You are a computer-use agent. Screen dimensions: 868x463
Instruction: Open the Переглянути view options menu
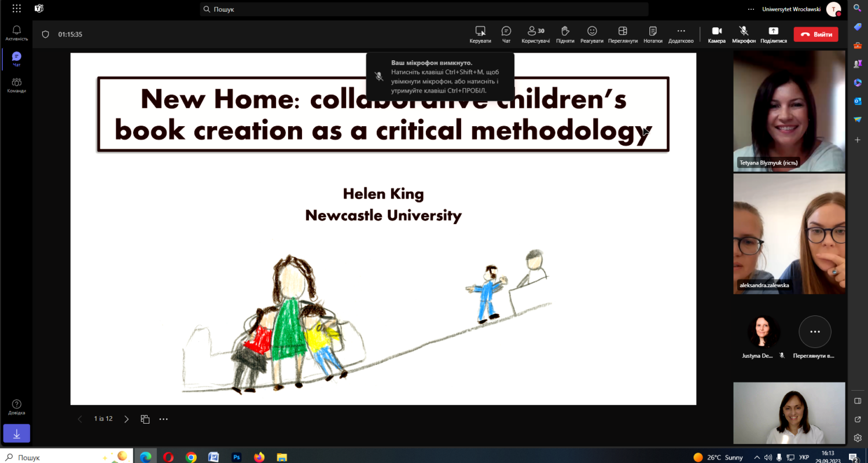(x=623, y=34)
